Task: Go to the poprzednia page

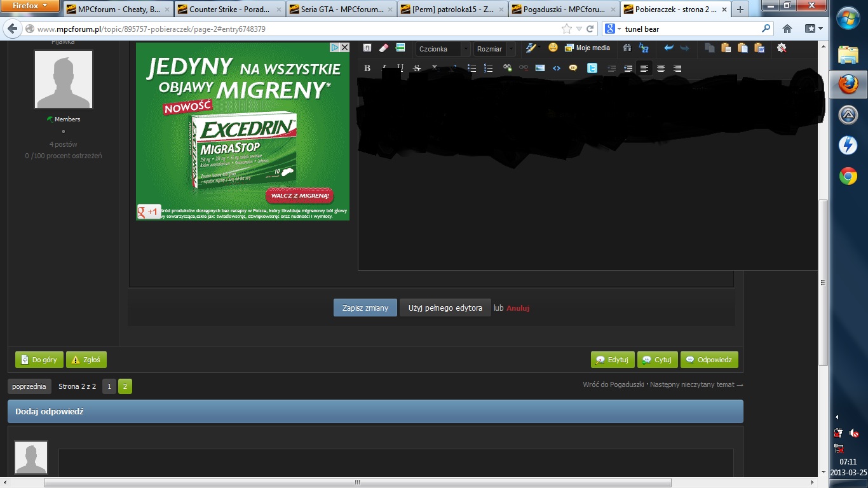Action: [29, 386]
